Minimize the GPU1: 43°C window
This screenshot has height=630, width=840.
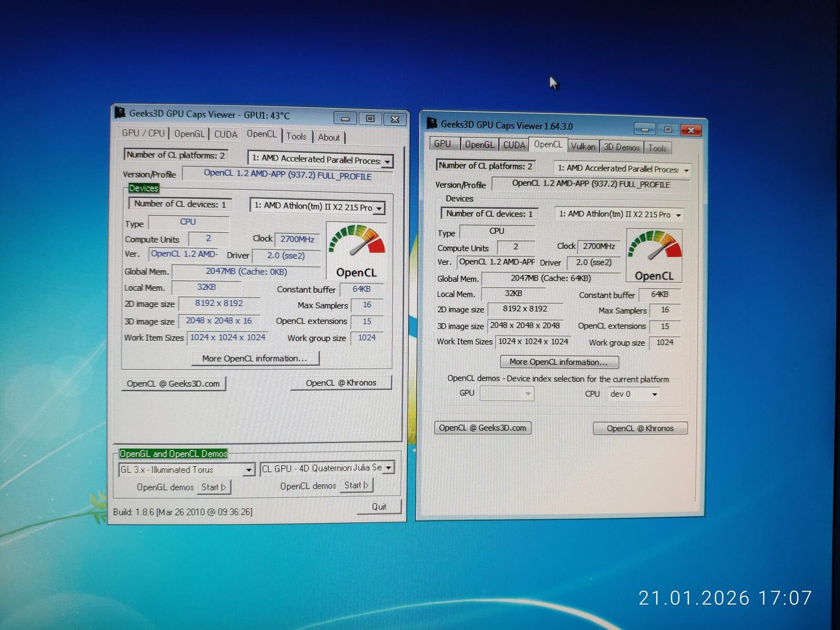(x=345, y=119)
